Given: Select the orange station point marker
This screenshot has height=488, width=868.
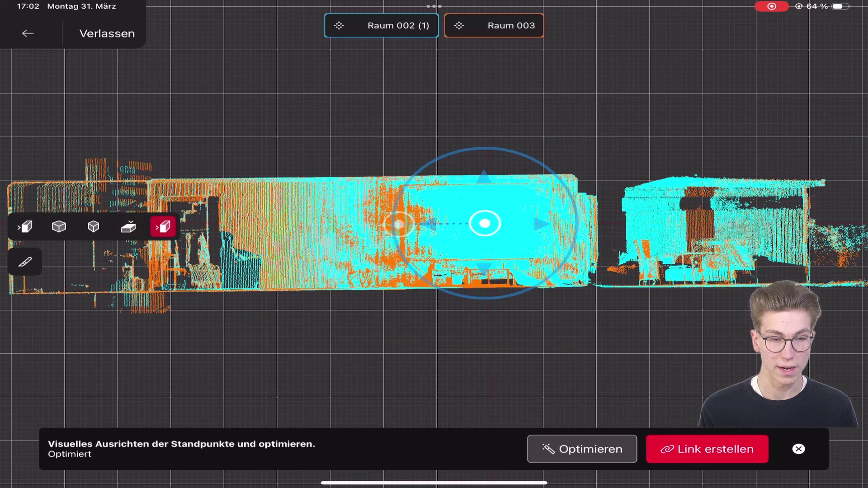Looking at the screenshot, I should pyautogui.click(x=398, y=224).
